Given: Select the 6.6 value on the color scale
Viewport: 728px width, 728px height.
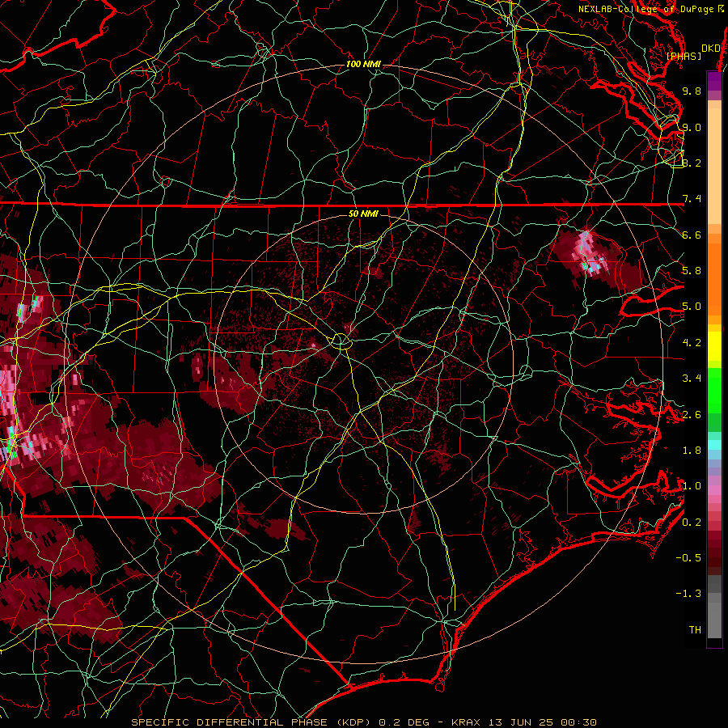Looking at the screenshot, I should tap(692, 235).
